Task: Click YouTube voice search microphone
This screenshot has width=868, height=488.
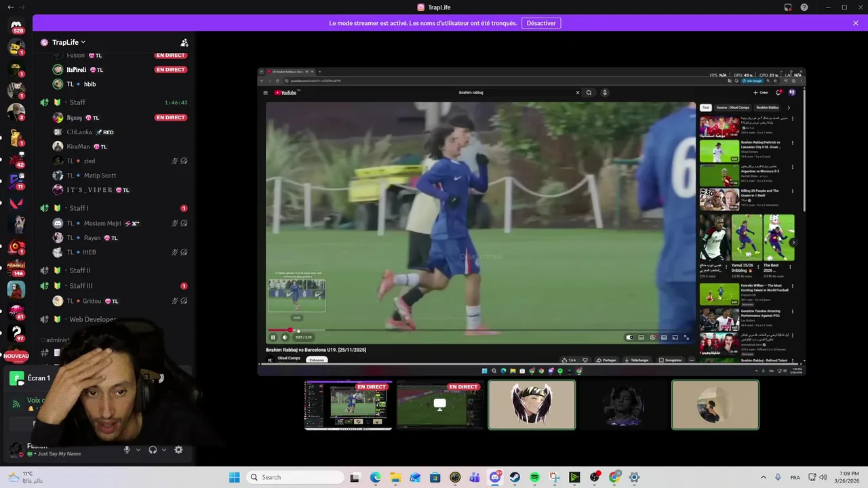Action: click(x=605, y=93)
